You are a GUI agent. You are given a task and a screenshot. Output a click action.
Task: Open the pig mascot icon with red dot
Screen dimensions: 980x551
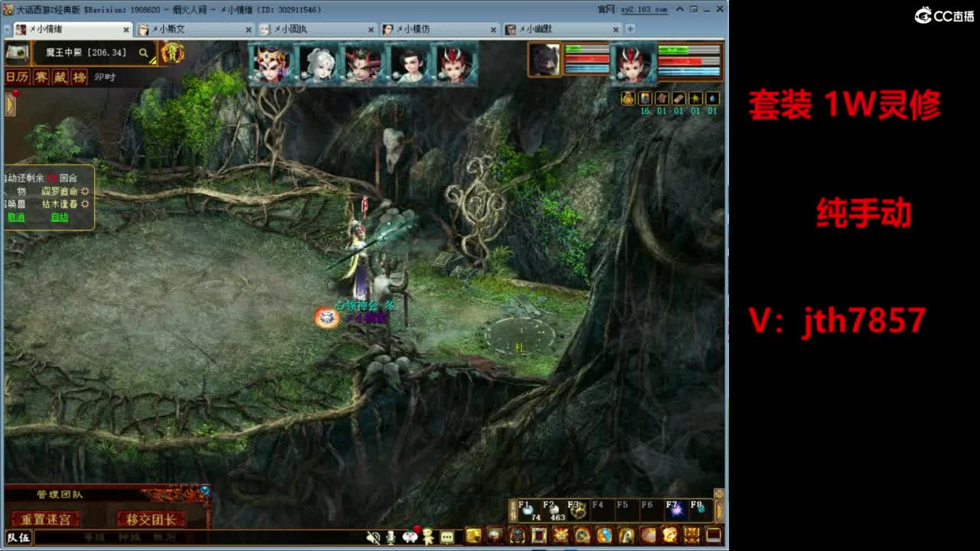410,536
